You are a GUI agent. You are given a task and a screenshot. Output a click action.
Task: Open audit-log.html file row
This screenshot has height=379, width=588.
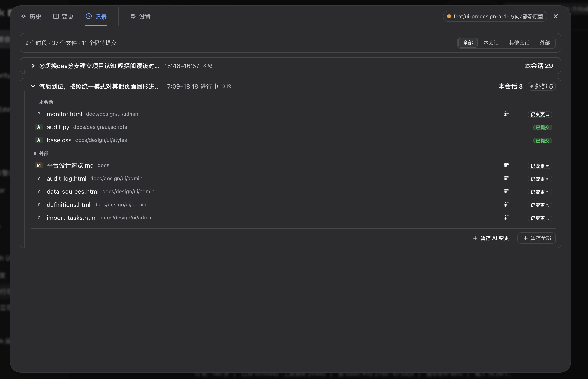(293, 179)
